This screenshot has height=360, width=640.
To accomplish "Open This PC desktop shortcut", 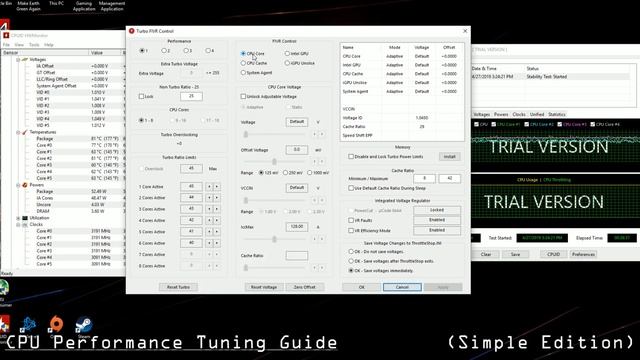I will pyautogui.click(x=56, y=3).
